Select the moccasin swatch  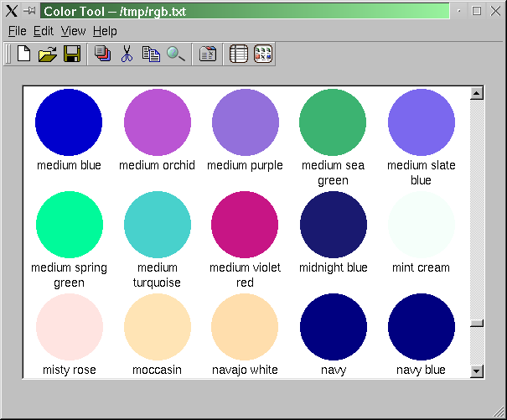(x=158, y=327)
